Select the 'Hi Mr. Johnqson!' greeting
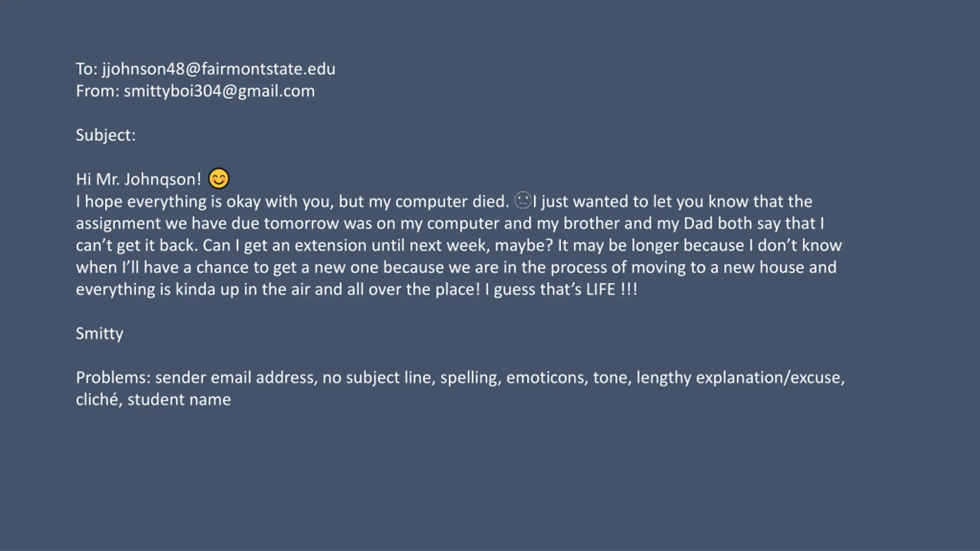The width and height of the screenshot is (980, 551). tap(139, 179)
